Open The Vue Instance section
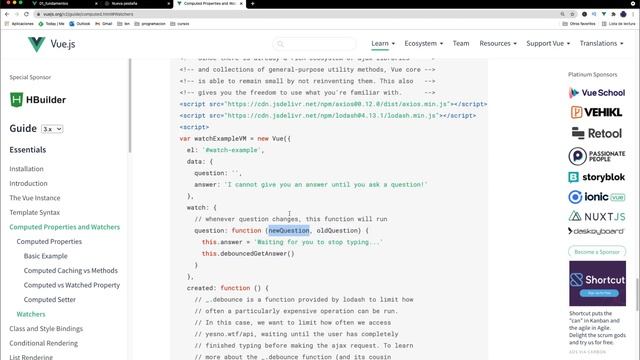 [x=35, y=198]
